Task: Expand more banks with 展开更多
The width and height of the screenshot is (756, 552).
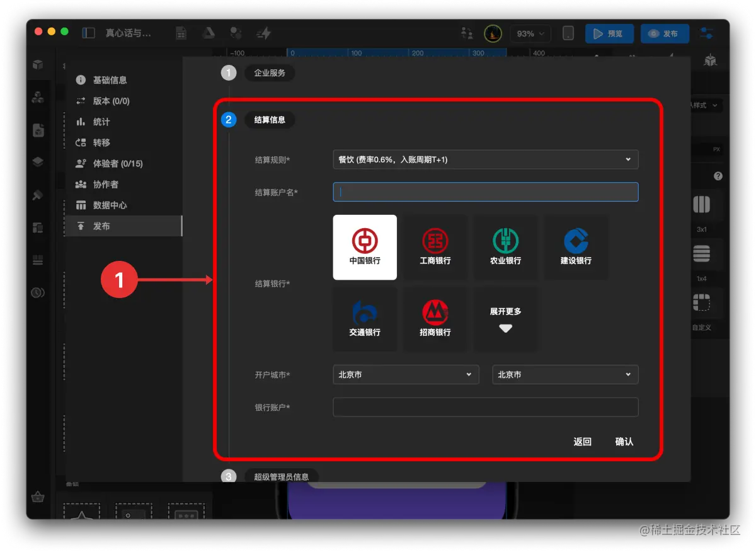Action: (x=506, y=319)
